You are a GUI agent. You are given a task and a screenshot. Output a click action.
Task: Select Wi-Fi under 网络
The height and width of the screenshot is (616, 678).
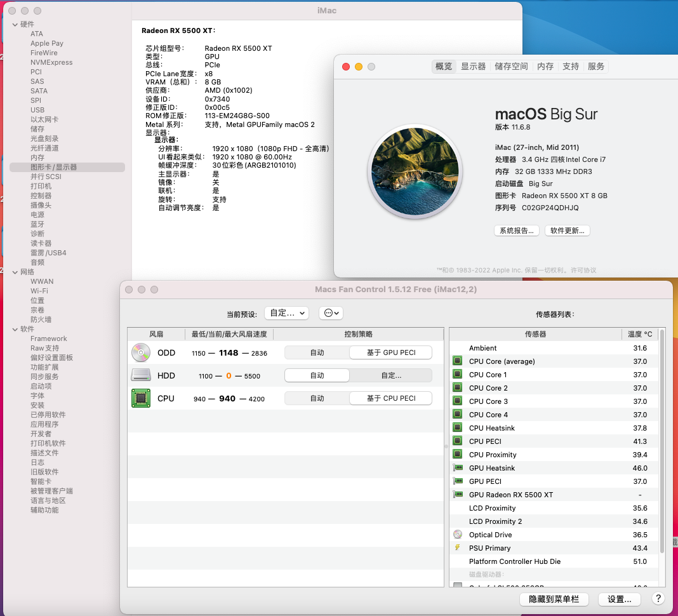coord(39,291)
